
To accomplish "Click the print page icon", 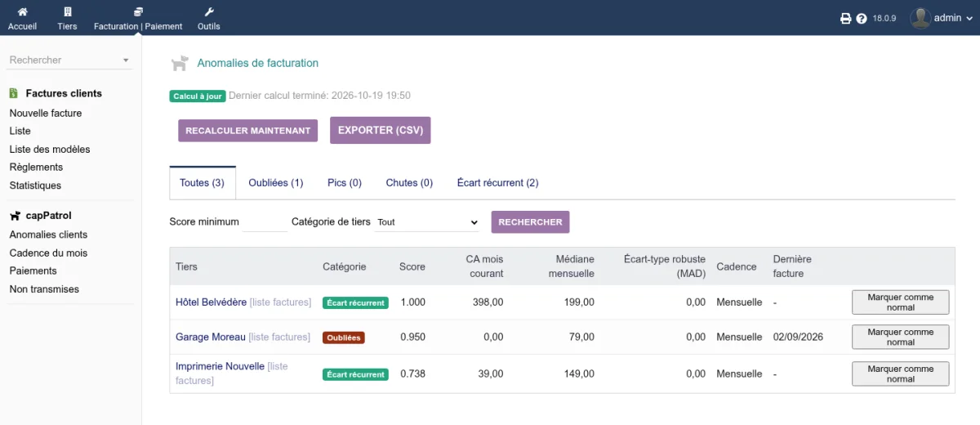I will click(846, 18).
